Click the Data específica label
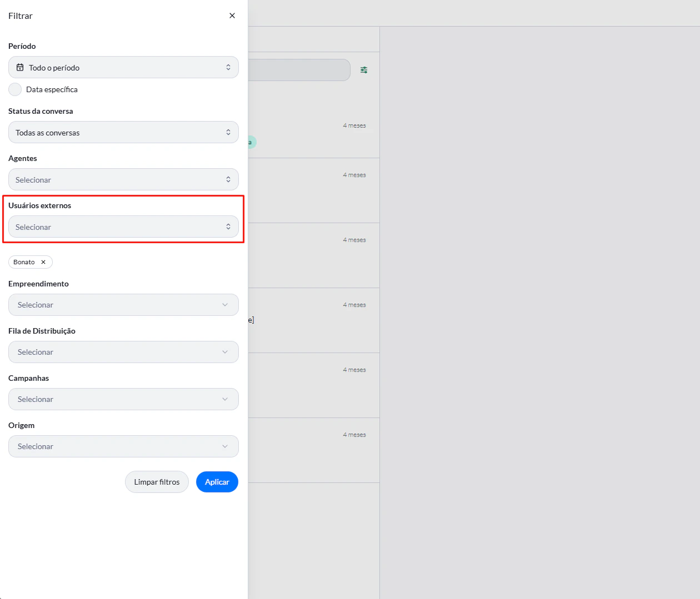The image size is (700, 599). (52, 89)
